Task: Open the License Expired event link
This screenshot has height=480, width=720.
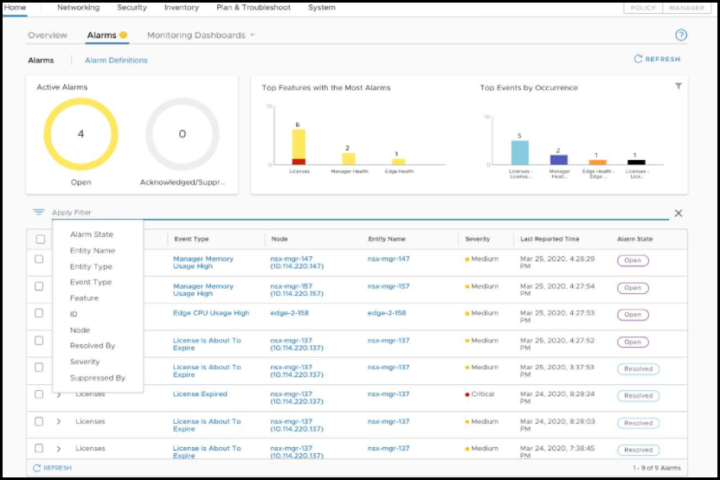Action: (x=200, y=394)
